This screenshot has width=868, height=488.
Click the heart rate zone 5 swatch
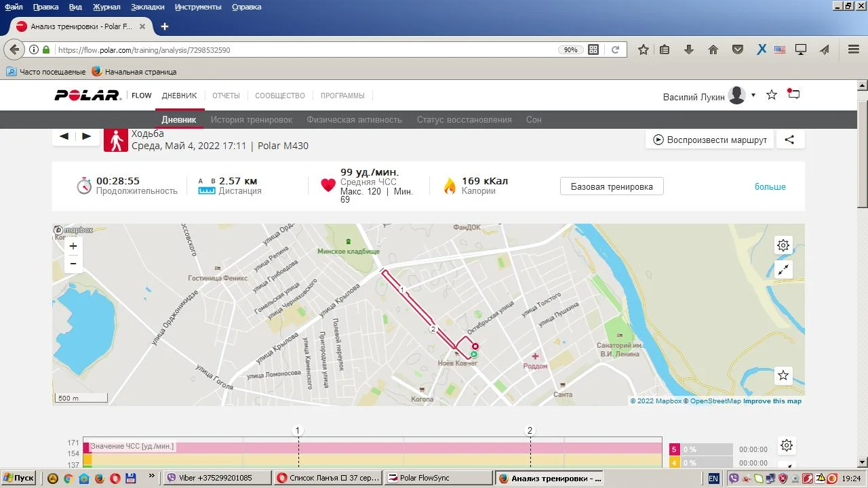673,449
